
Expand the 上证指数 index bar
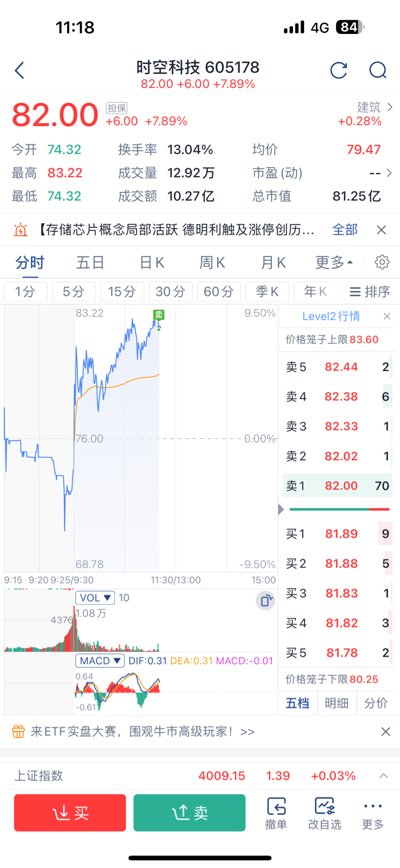pos(383,776)
